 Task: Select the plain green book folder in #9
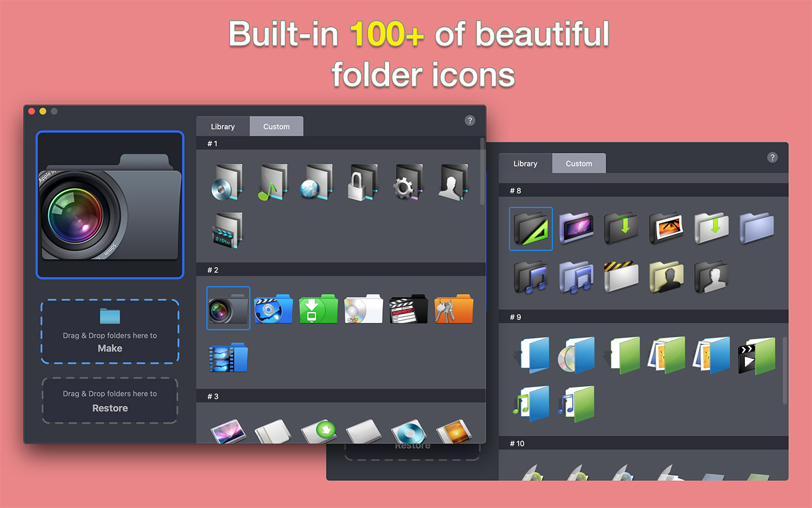click(x=621, y=355)
